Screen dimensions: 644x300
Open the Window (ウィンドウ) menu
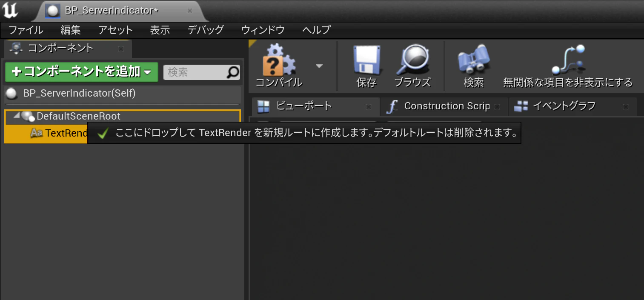point(263,30)
